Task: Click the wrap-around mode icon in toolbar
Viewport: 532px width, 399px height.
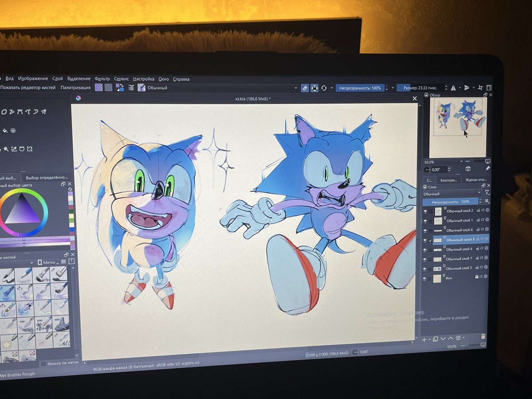Action: [480, 88]
